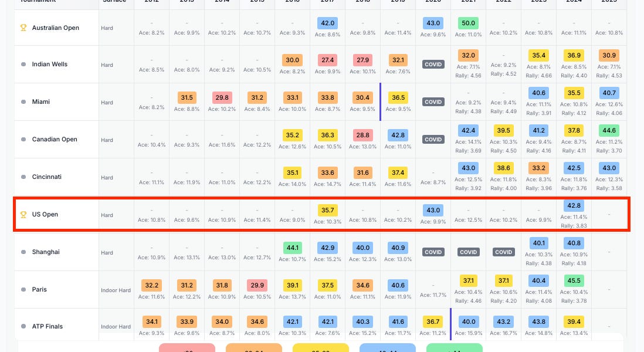The width and height of the screenshot is (644, 352).
Task: Select the 42.9 badge in Shanghai row
Action: (327, 248)
